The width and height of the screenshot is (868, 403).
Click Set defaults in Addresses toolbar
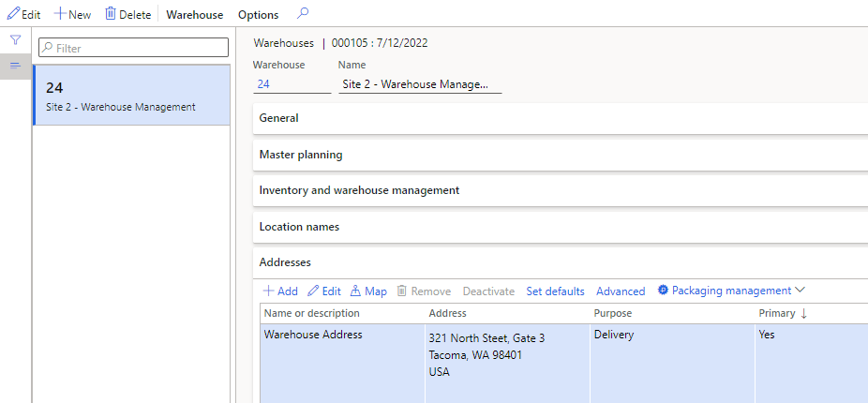pos(555,291)
